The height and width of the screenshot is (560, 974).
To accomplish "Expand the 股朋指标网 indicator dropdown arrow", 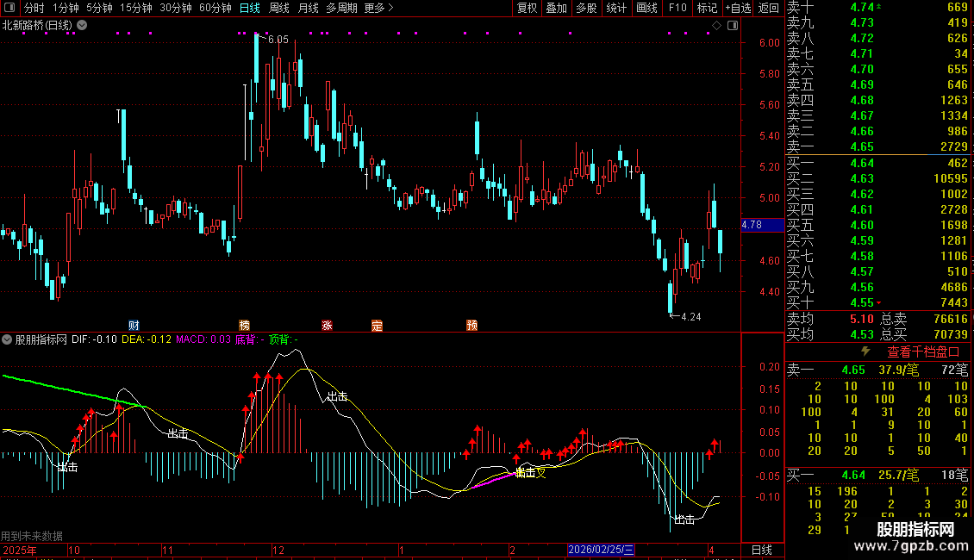I will (8, 339).
